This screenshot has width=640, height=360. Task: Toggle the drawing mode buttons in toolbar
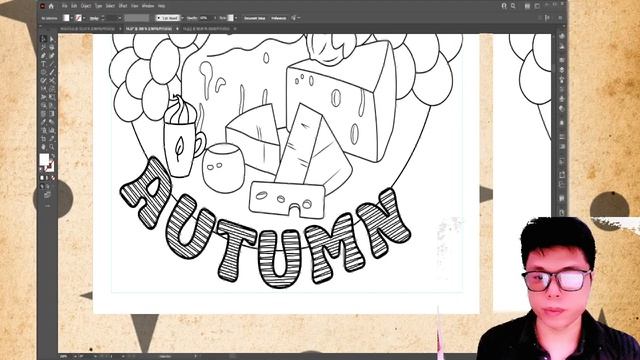(45, 186)
